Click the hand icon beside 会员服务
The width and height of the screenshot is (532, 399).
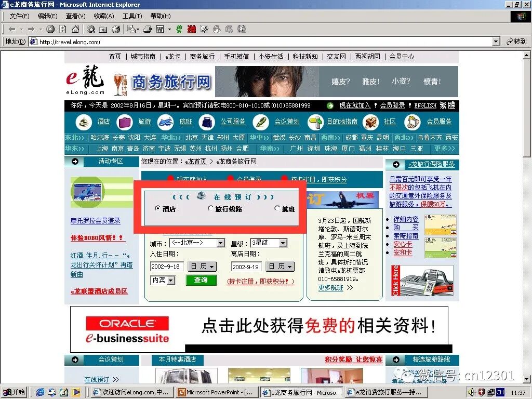[413, 122]
